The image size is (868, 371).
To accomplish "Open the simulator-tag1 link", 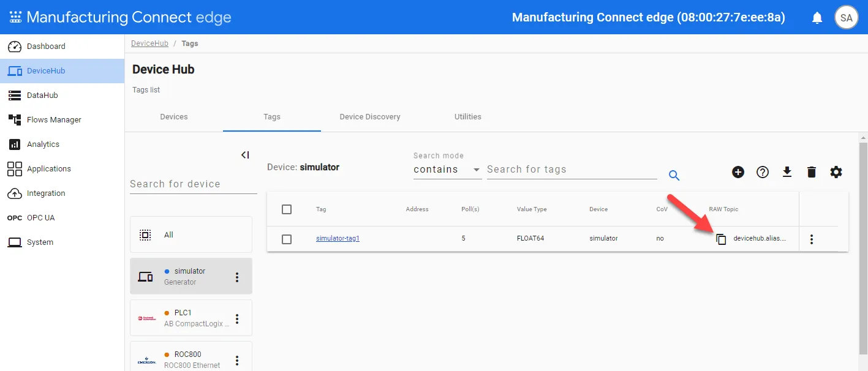I will tap(338, 239).
